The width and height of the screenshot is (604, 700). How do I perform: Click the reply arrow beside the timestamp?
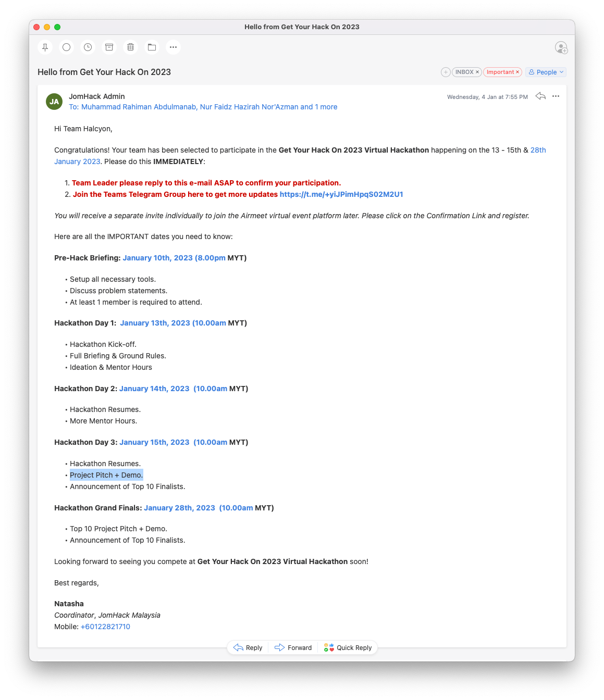click(540, 96)
